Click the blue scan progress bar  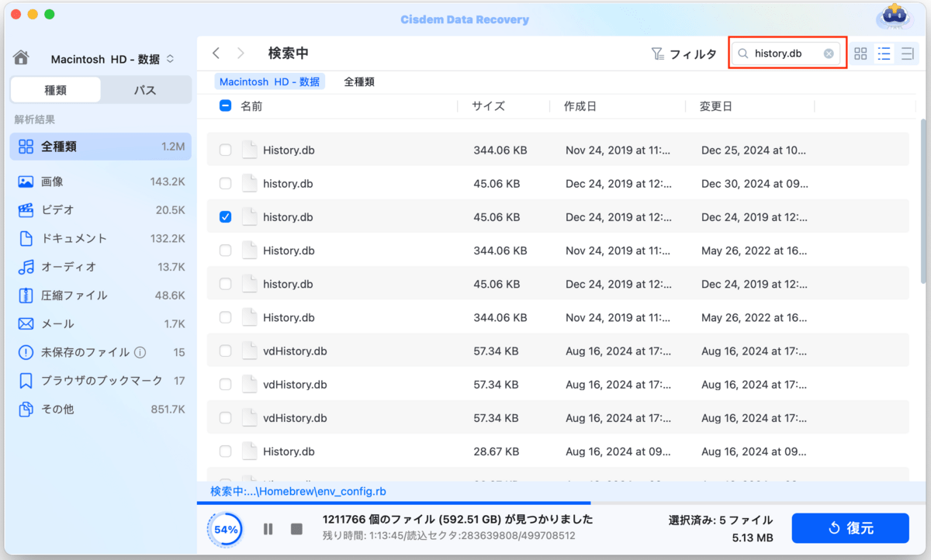394,503
